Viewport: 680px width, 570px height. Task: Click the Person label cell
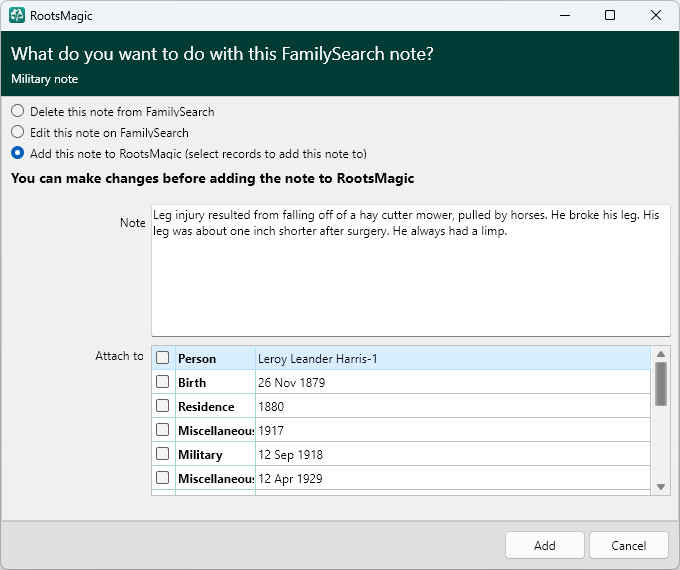(x=216, y=358)
